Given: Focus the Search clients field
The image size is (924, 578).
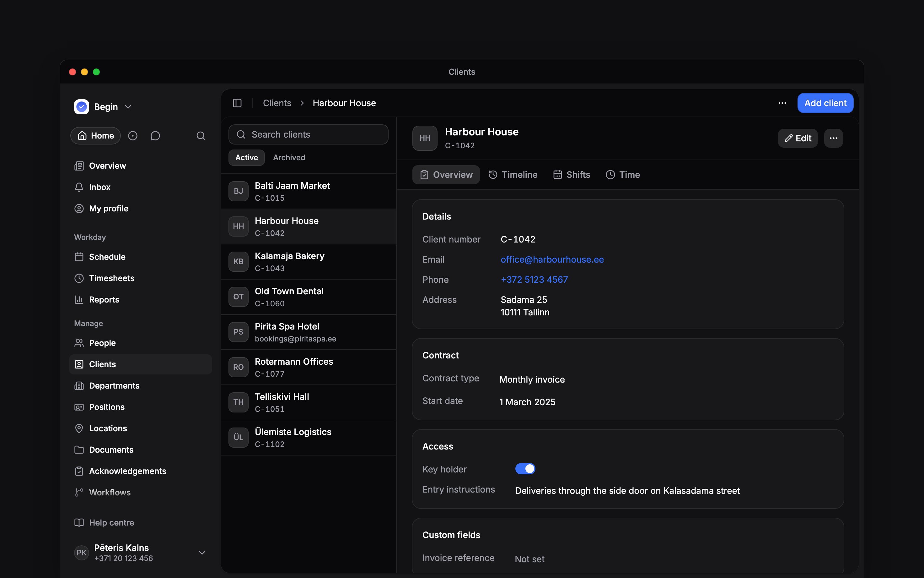Looking at the screenshot, I should click(308, 134).
